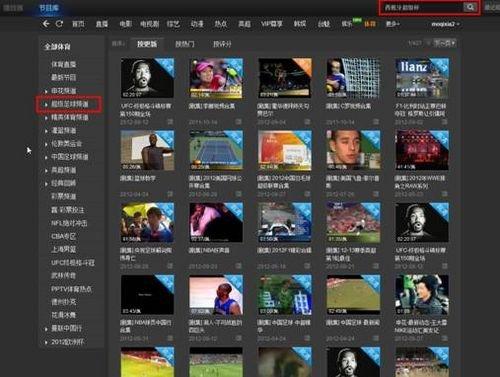The width and height of the screenshot is (500, 377).
Task: Switch to the player tab left of 节目库
Action: [x=13, y=7]
